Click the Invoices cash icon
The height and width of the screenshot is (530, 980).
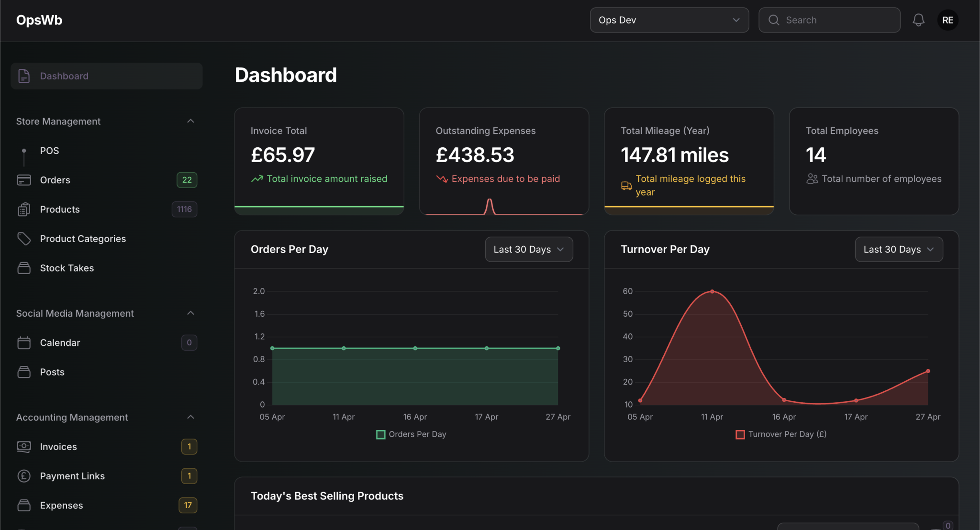point(24,446)
